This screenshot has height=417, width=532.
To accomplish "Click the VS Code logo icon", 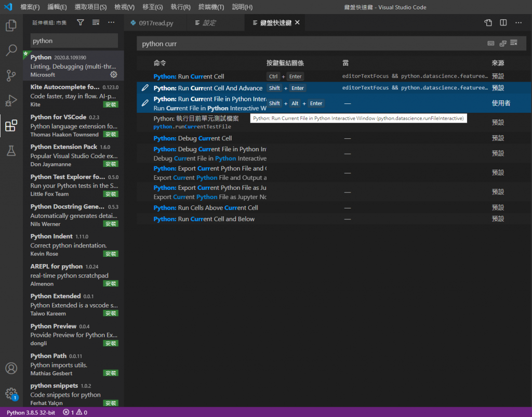I will pyautogui.click(x=8, y=7).
